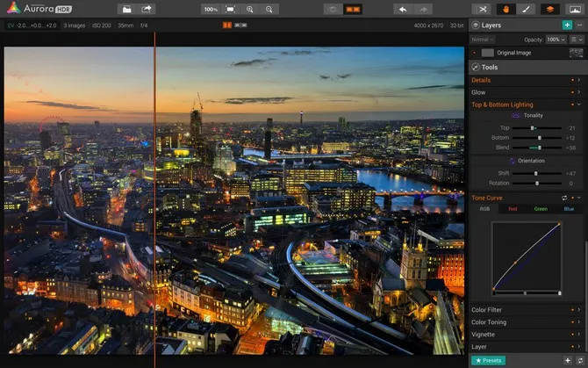The image size is (588, 368).
Task: Click the undo arrow in the toolbar
Action: pyautogui.click(x=403, y=9)
